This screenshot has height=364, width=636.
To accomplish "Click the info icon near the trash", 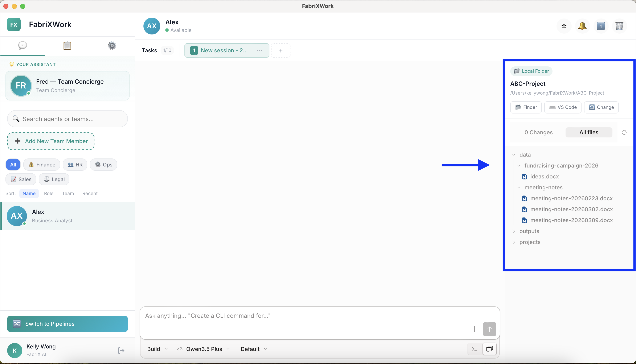I will pos(601,26).
